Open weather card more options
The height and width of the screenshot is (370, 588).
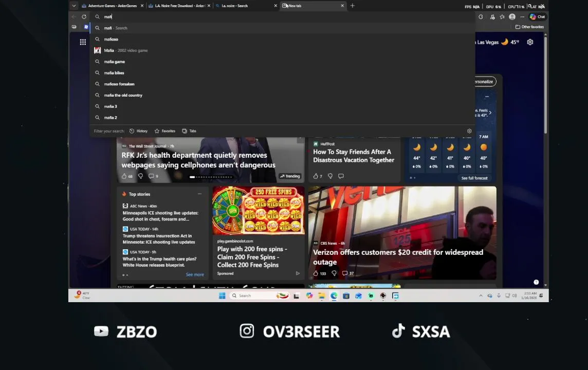pyautogui.click(x=487, y=97)
